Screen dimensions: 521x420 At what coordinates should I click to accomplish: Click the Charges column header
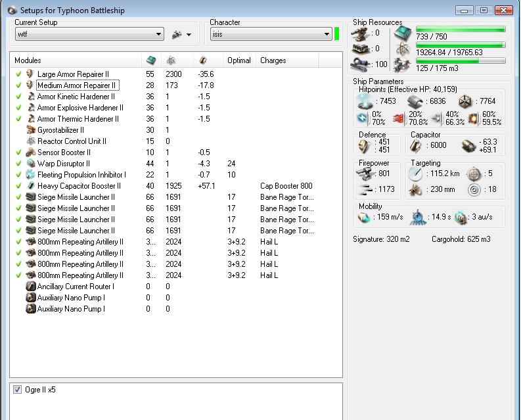click(287, 60)
